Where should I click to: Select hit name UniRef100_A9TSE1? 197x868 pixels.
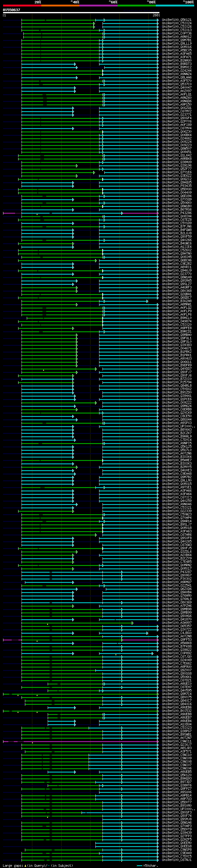click(176, 487)
